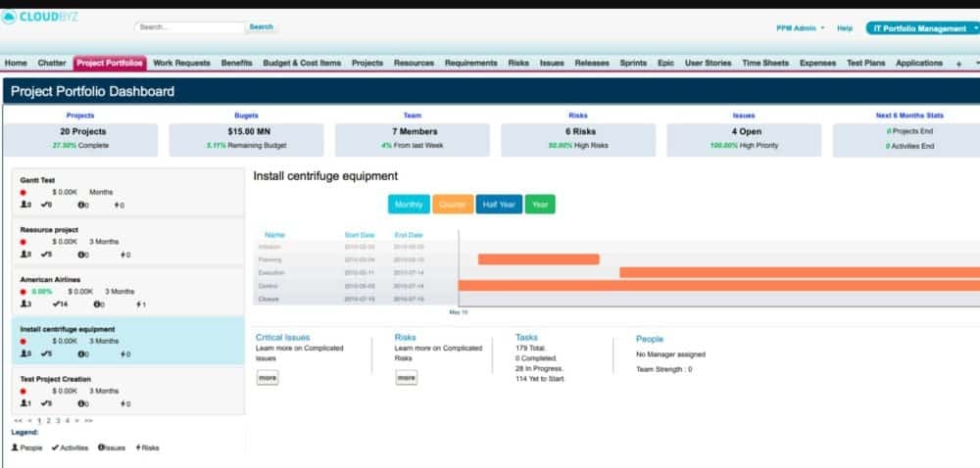Click the risks bolt icon under American Airlines
980x468 pixels.
(x=136, y=304)
